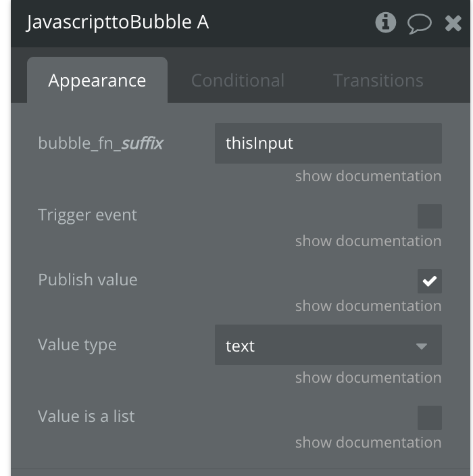Screen dimensions: 473x476
Task: Show documentation for Publish value
Action: pyautogui.click(x=368, y=306)
